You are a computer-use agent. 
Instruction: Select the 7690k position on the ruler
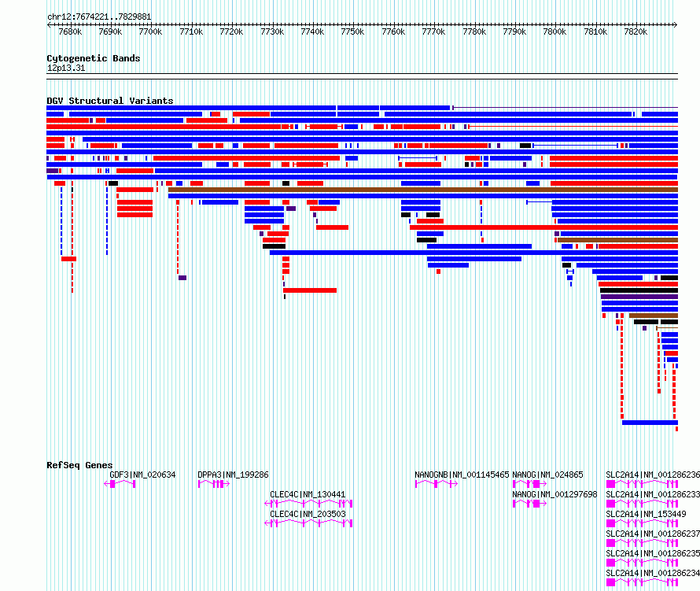[x=110, y=31]
